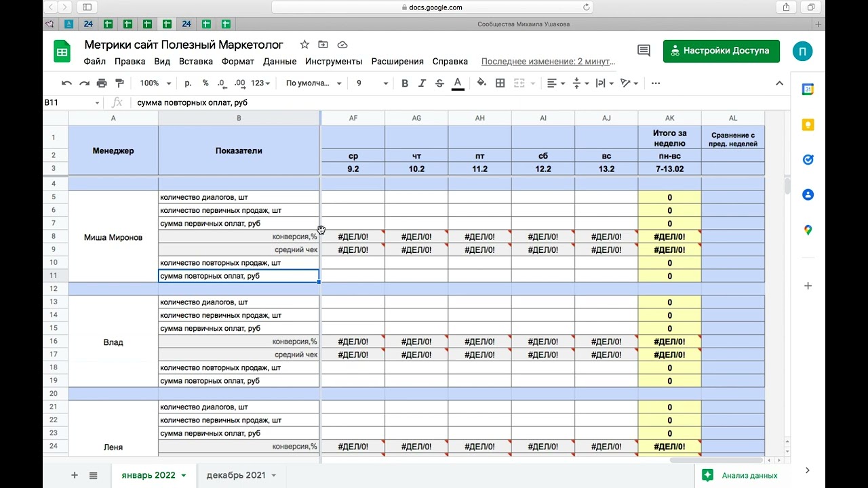
Task: Toggle strikethrough formatting
Action: point(439,83)
